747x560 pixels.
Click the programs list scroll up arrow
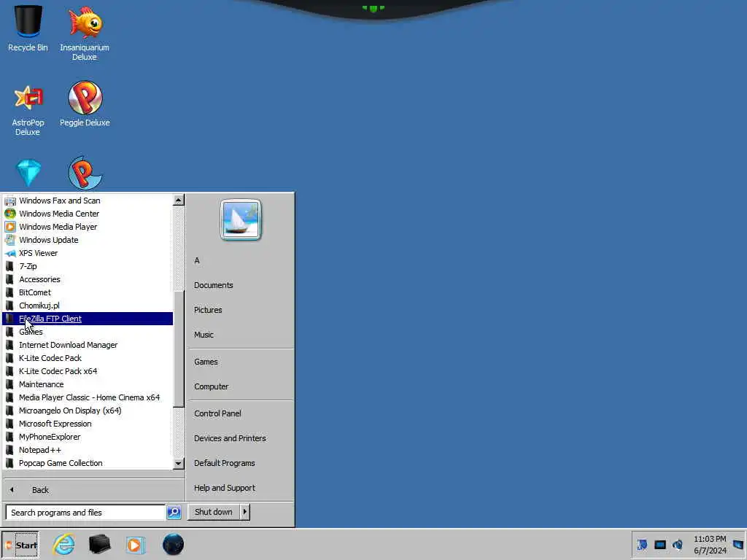tap(179, 200)
